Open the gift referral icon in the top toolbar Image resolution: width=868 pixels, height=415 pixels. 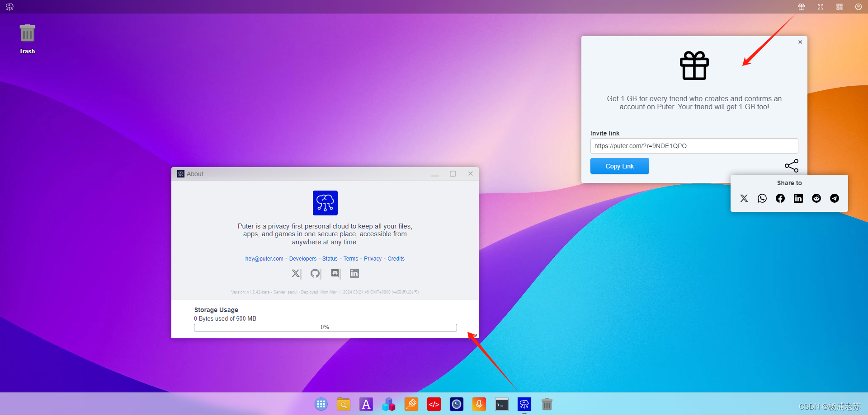pyautogui.click(x=802, y=7)
